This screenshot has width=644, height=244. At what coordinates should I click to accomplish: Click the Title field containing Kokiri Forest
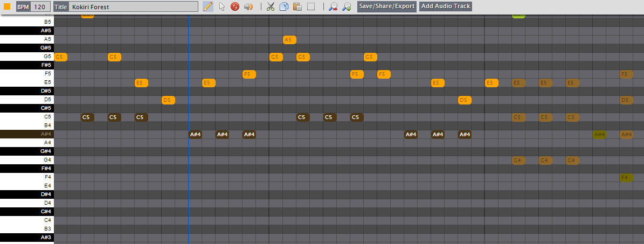(x=134, y=6)
